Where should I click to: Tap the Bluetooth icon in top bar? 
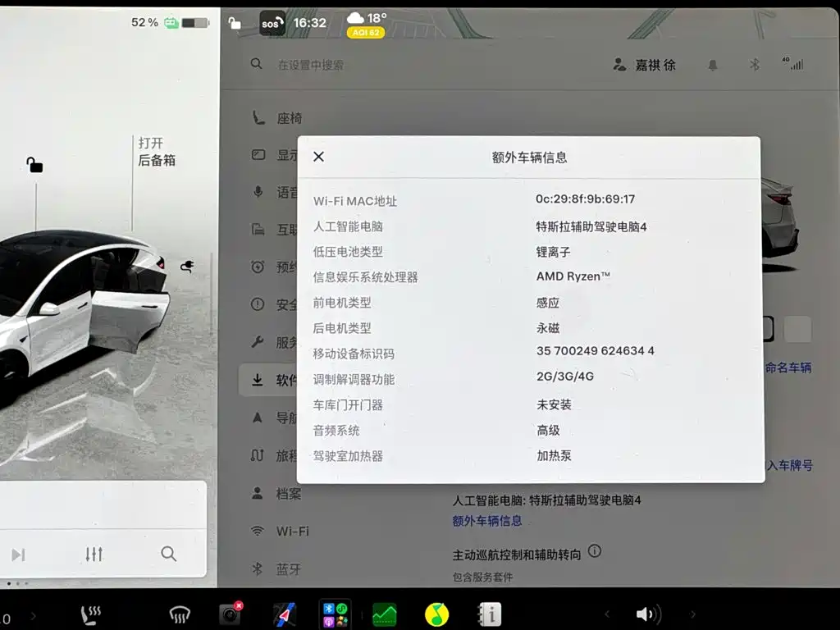click(x=755, y=65)
